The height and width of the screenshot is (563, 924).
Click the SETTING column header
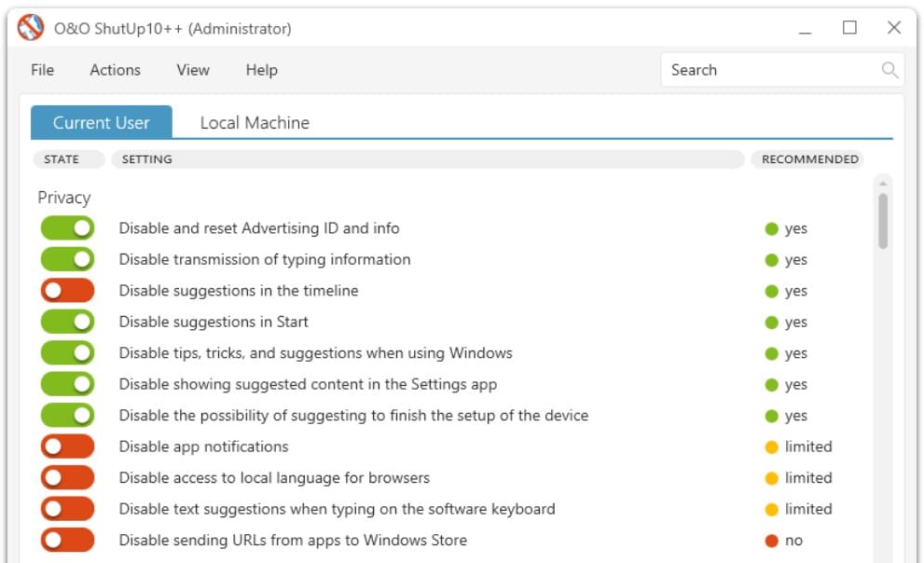click(x=427, y=159)
